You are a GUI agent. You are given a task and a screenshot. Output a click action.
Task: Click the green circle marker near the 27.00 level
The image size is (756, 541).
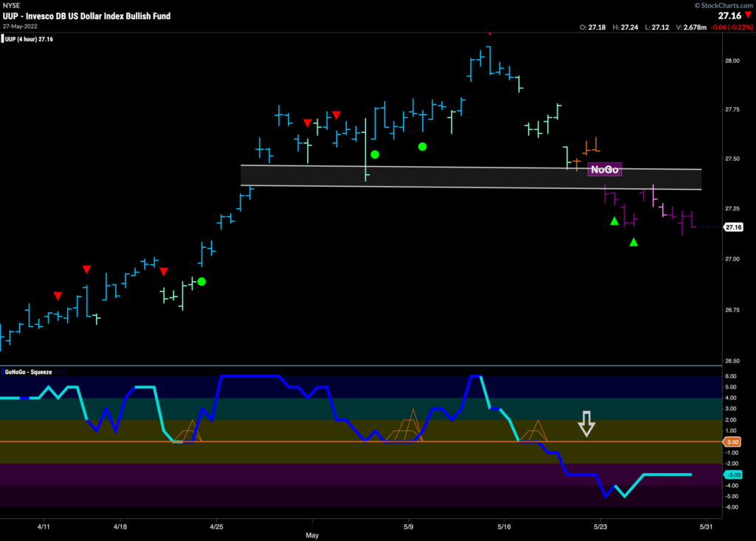pos(202,282)
